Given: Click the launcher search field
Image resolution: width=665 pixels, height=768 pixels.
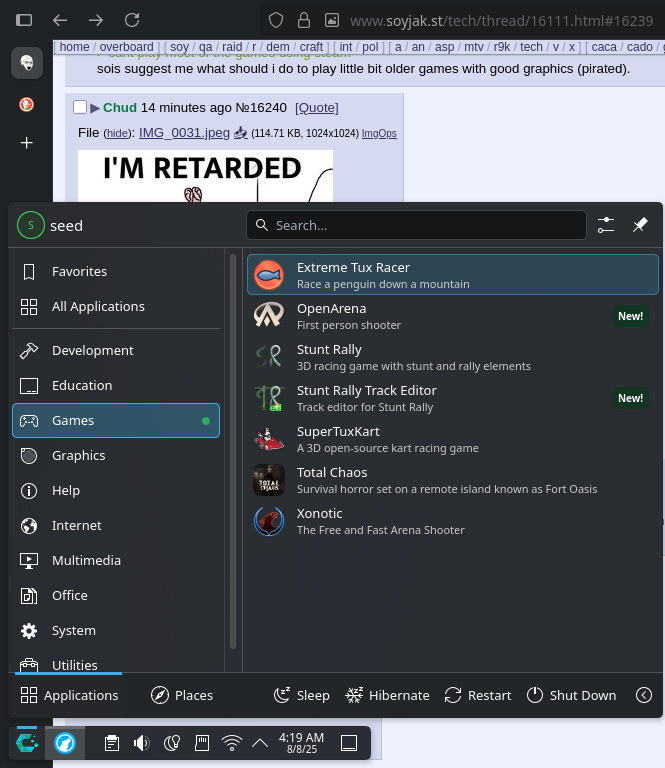Looking at the screenshot, I should [x=416, y=225].
